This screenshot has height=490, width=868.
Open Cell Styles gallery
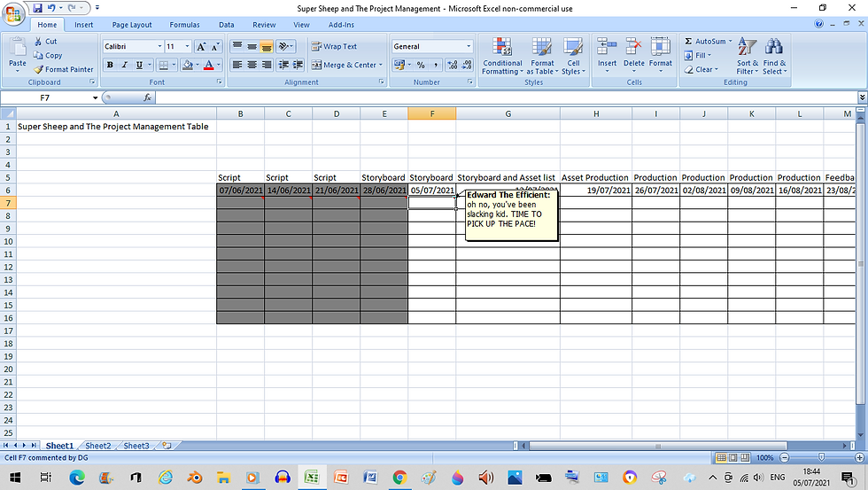(573, 56)
